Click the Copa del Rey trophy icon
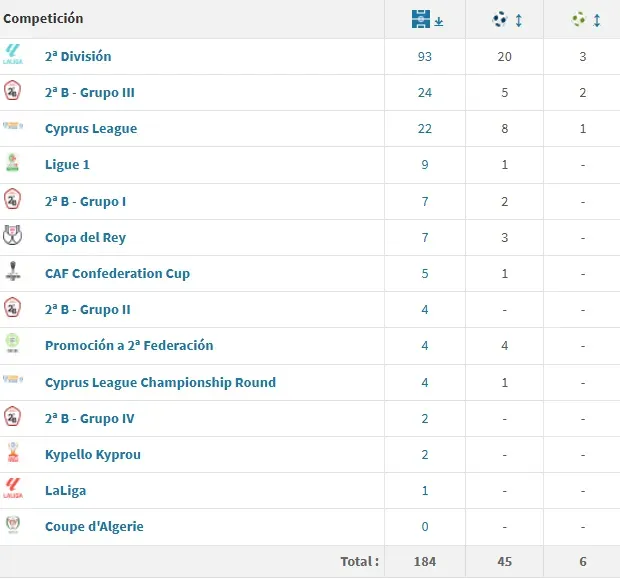The height and width of the screenshot is (579, 620). 12,237
